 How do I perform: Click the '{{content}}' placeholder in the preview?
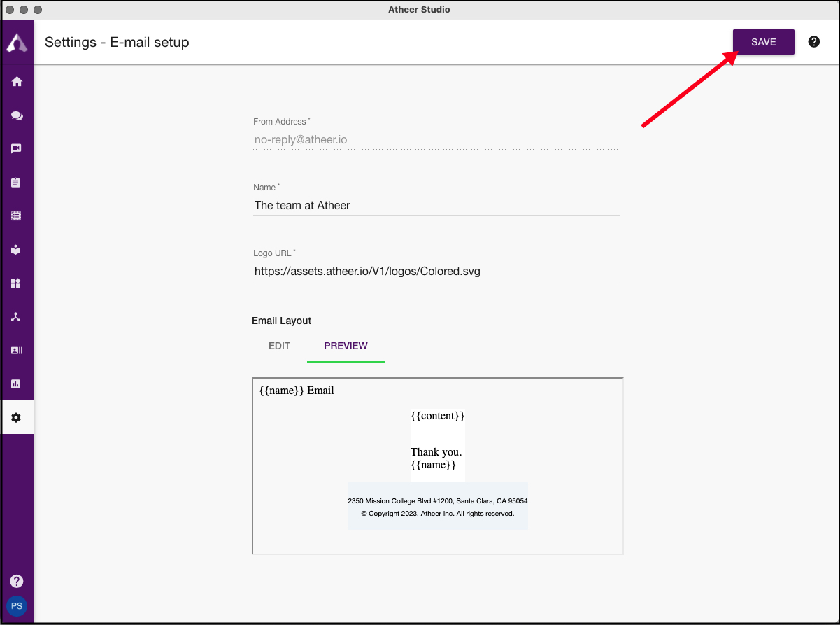pos(438,416)
